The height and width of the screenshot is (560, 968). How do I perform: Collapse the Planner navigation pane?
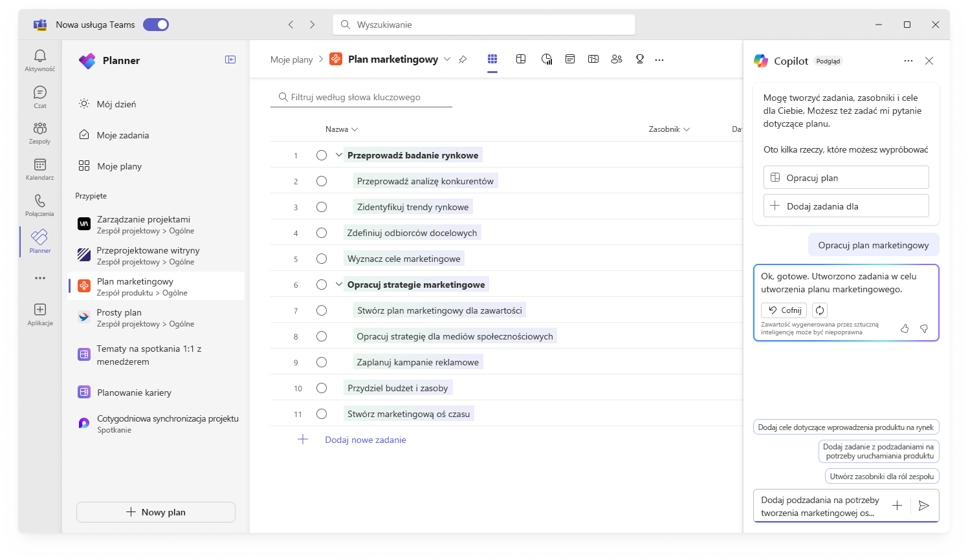click(230, 59)
